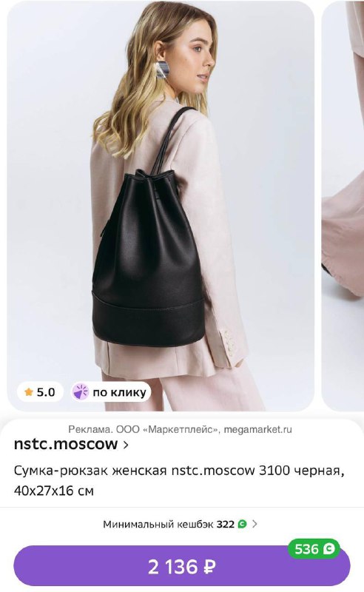Tap the 'по клику' badge label
364x592 pixels.
tap(119, 392)
